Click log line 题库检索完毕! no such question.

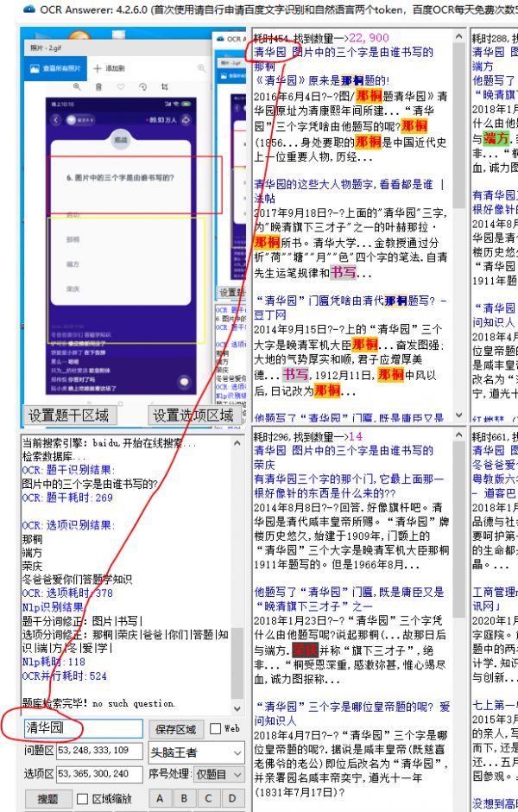pyautogui.click(x=98, y=703)
